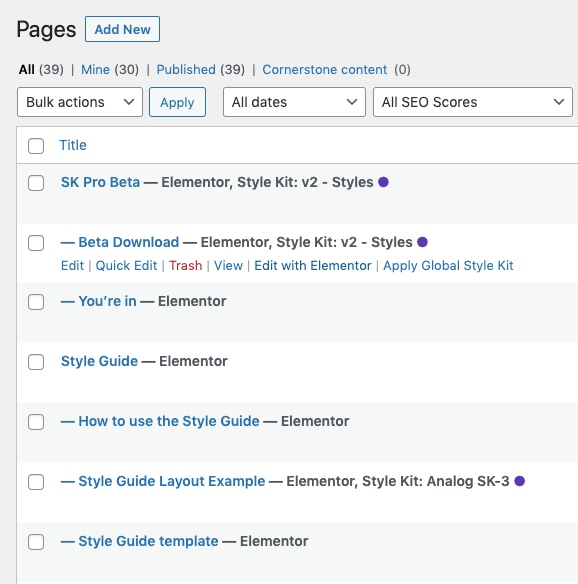Open Quick Edit for Beta Download

pyautogui.click(x=126, y=266)
